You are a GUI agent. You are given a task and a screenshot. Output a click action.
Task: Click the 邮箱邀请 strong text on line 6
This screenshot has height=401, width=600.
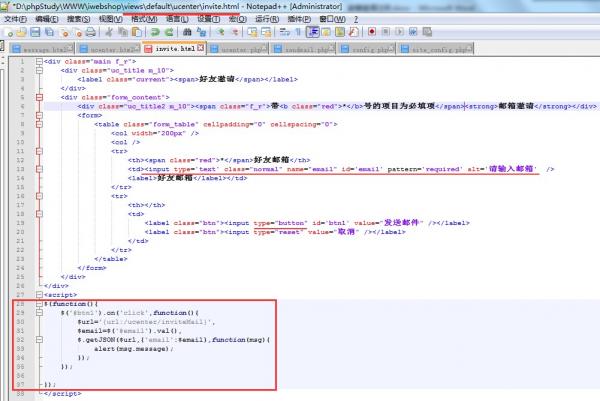pyautogui.click(x=516, y=106)
